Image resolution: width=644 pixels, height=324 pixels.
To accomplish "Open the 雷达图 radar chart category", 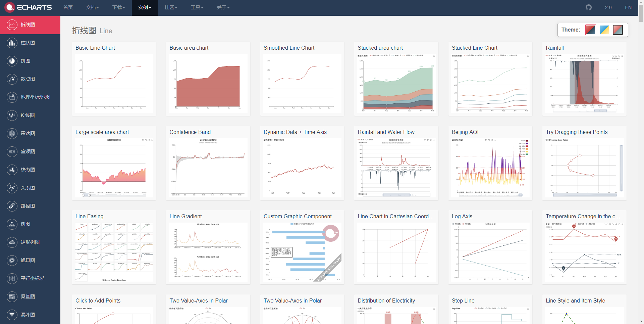I will tap(30, 134).
